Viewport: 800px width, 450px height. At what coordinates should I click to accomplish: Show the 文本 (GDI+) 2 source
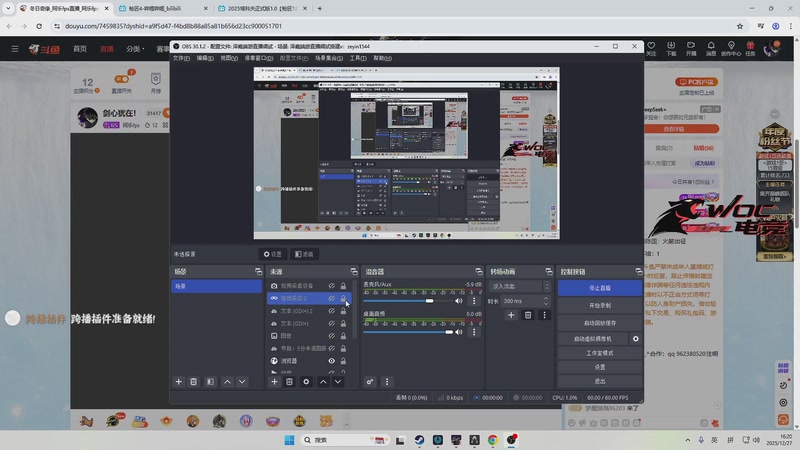click(x=332, y=311)
